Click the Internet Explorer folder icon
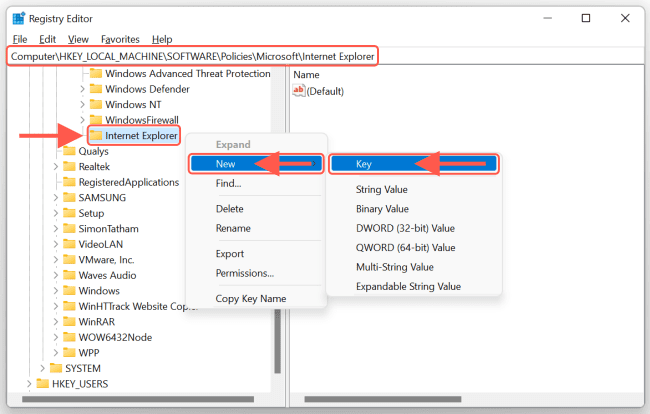The width and height of the screenshot is (650, 414). (96, 135)
